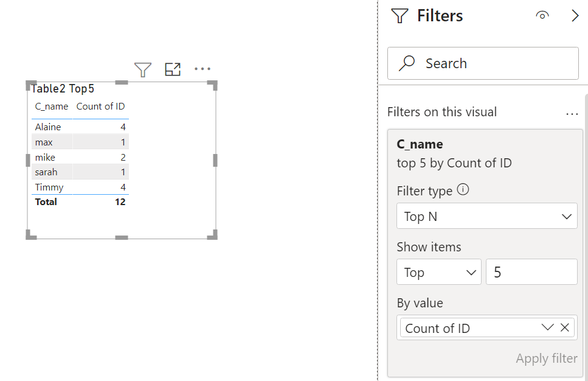The width and height of the screenshot is (588, 381).
Task: Sort by the C_name column header
Action: point(51,107)
